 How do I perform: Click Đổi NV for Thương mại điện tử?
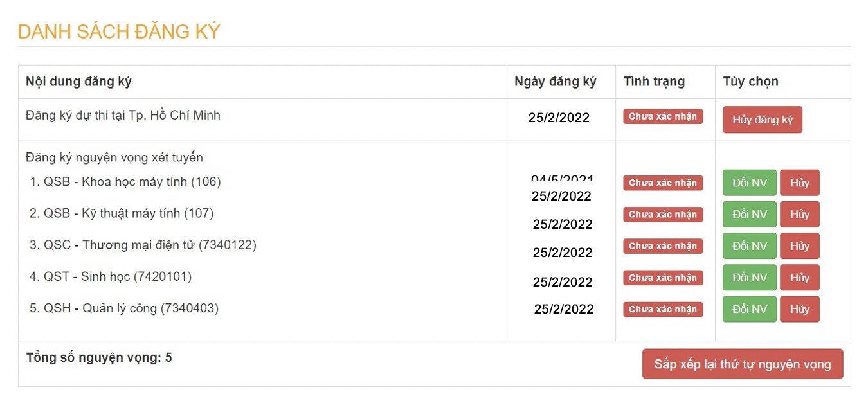tap(750, 245)
